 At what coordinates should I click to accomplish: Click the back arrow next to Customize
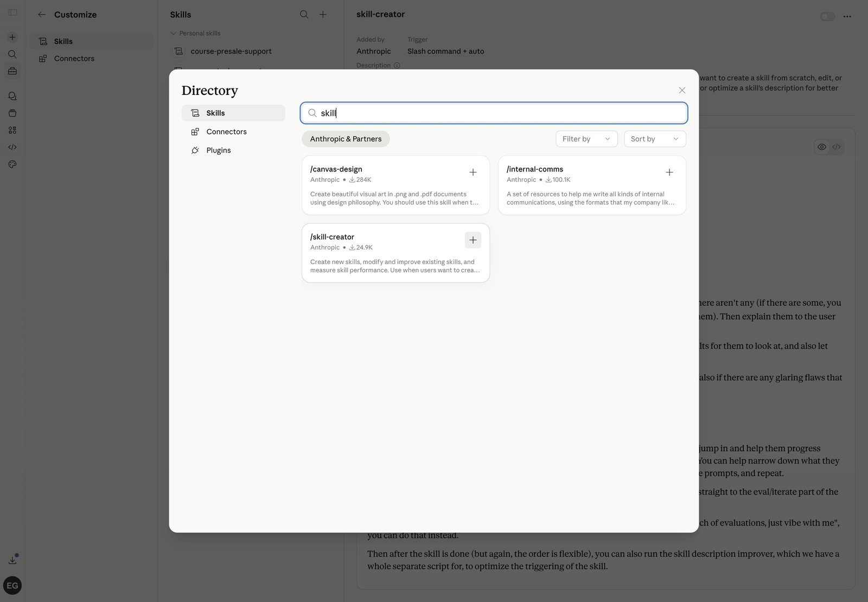pyautogui.click(x=42, y=15)
